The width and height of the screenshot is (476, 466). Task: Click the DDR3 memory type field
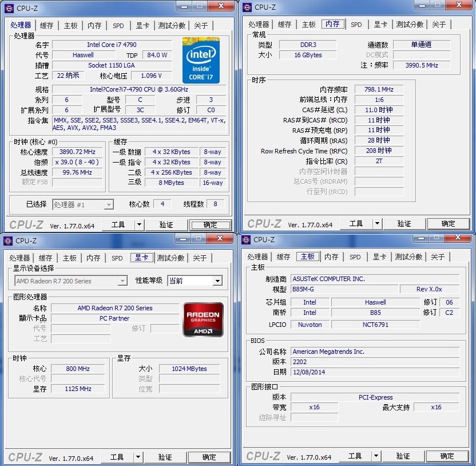click(x=308, y=45)
